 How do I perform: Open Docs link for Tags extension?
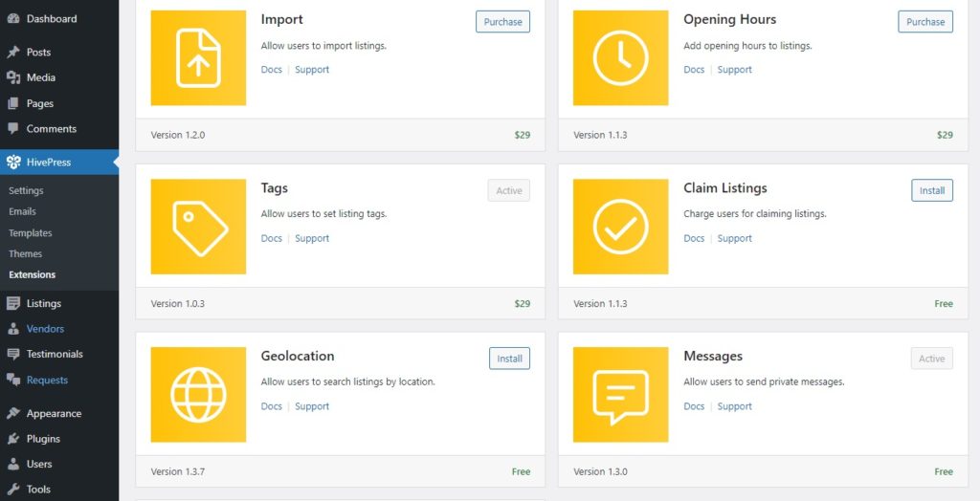coord(272,239)
